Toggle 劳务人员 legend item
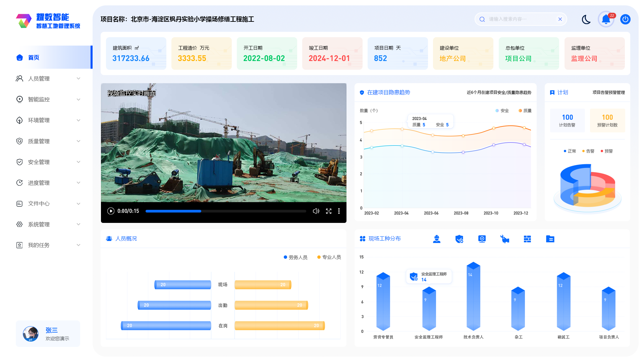This screenshot has height=362, width=644. tap(296, 257)
